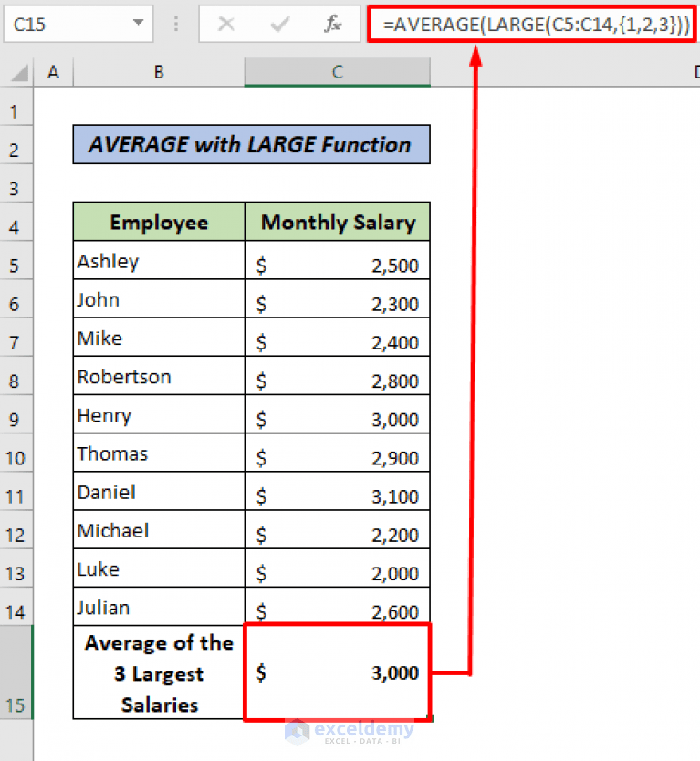The height and width of the screenshot is (761, 700).
Task: Select Robertson's salary cell 2,800
Action: point(338,376)
